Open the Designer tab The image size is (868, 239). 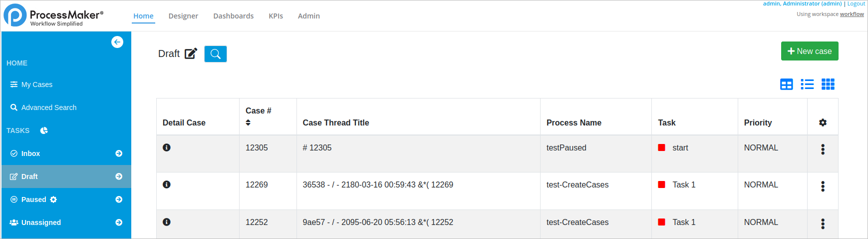[x=183, y=16]
